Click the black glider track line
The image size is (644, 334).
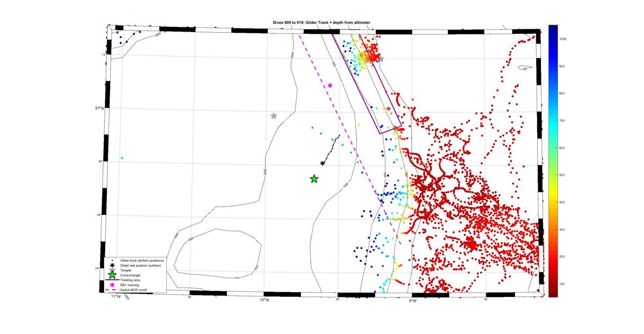point(331,149)
